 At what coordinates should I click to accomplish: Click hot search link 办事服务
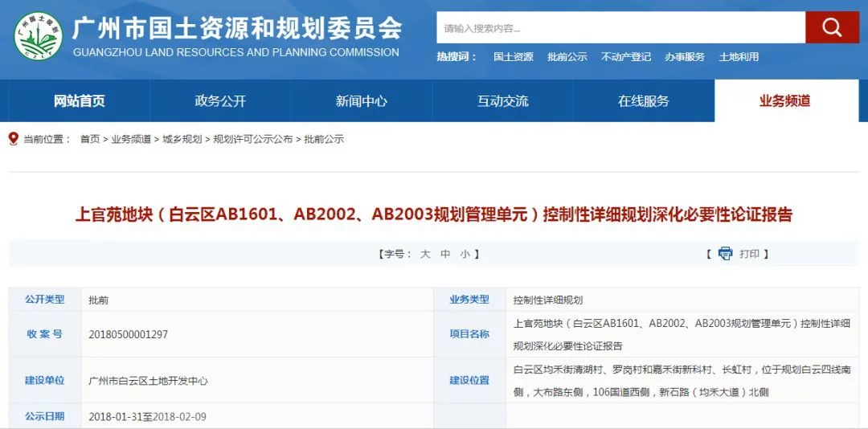click(685, 56)
